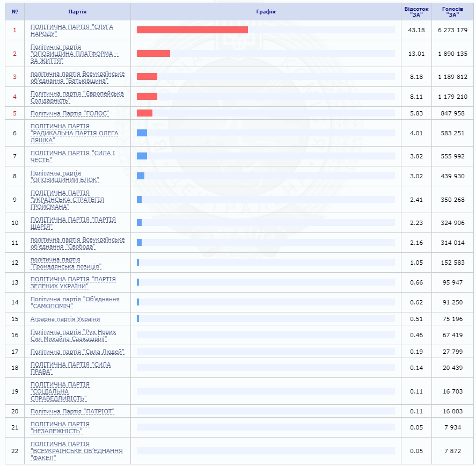The image size is (476, 466).
Task: Click the "Сила Людей" party link
Action: (77, 352)
